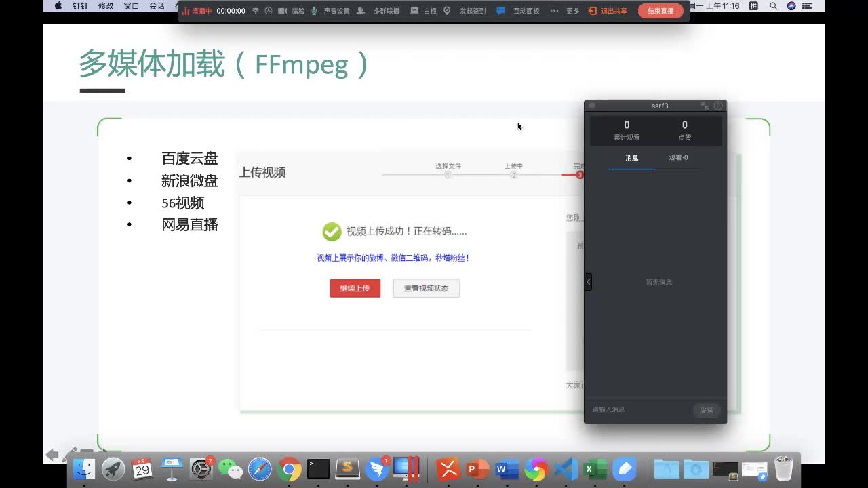Open Launchpad from the Dock
Viewport: 868px width, 488px height.
click(x=113, y=469)
